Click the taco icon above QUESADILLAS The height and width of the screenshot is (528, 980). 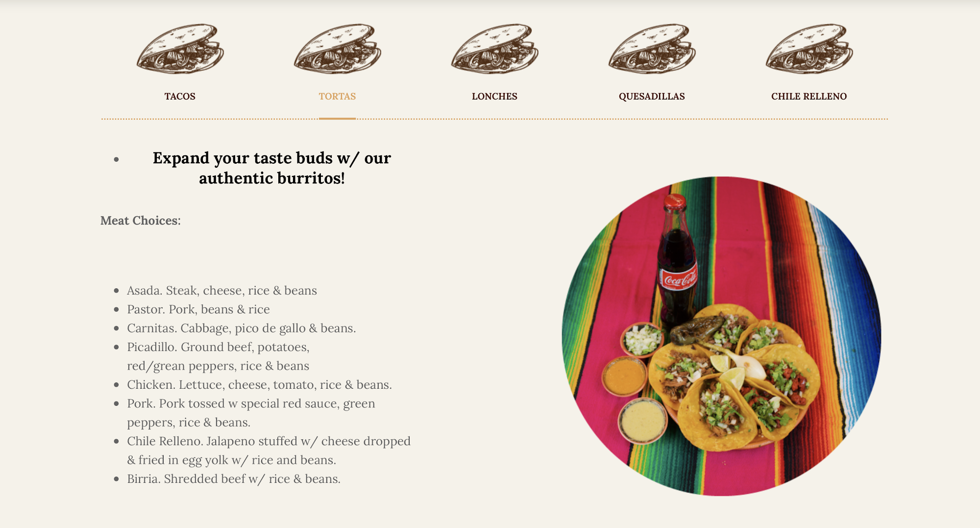pos(652,49)
